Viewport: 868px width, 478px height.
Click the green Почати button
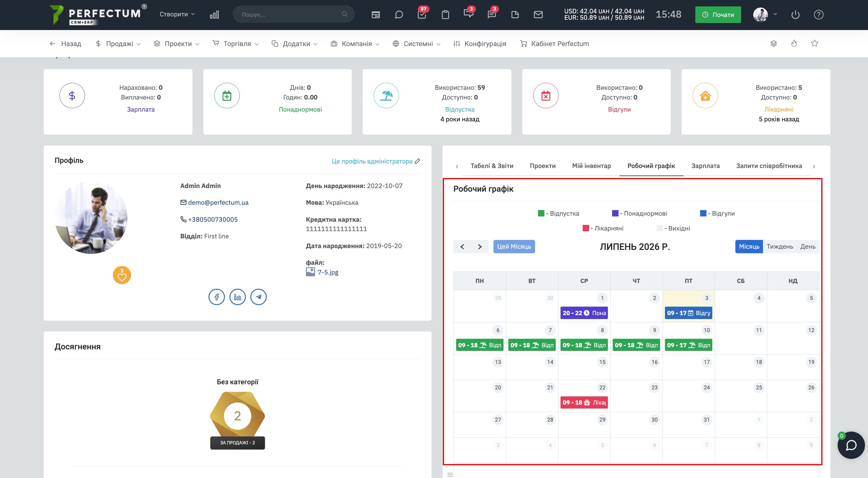(718, 15)
